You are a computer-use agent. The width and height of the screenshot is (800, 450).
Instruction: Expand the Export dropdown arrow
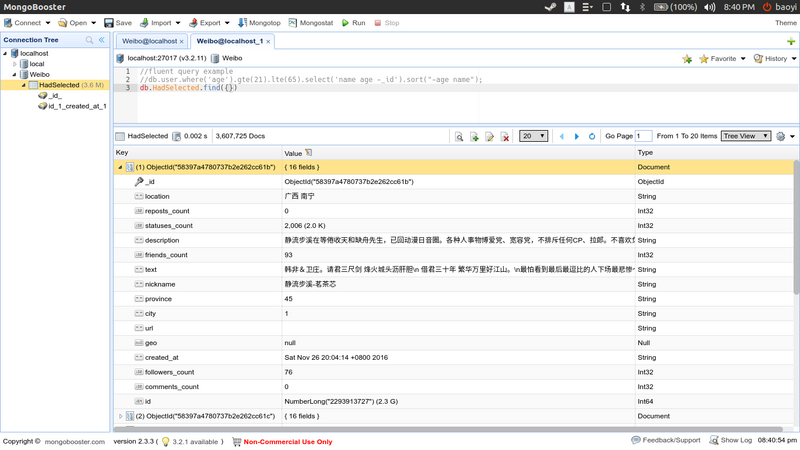click(227, 23)
